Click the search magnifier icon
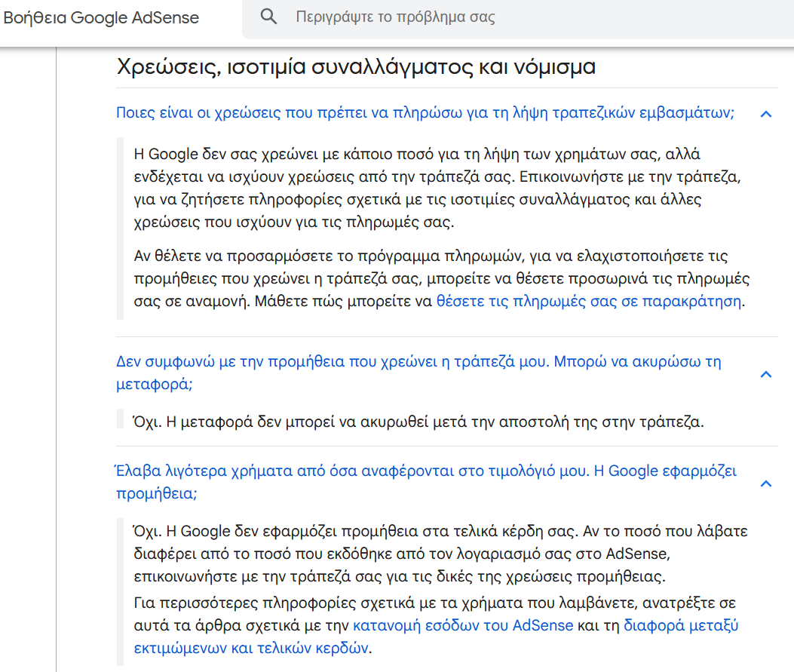Image resolution: width=794 pixels, height=672 pixels. [x=268, y=17]
